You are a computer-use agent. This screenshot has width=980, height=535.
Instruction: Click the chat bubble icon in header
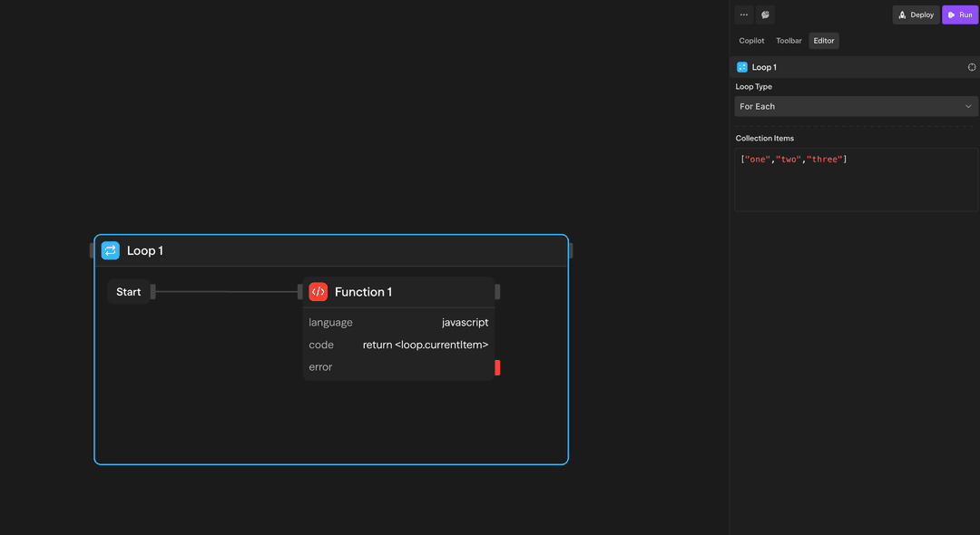point(765,15)
